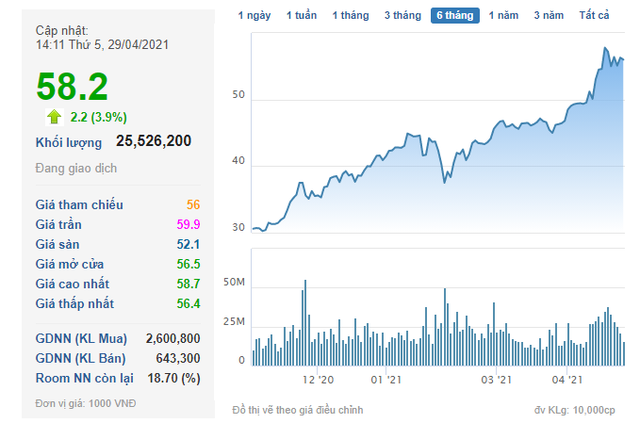Viewport: 640px width, 423px height.
Task: Select the 1 tháng range tab
Action: (350, 16)
